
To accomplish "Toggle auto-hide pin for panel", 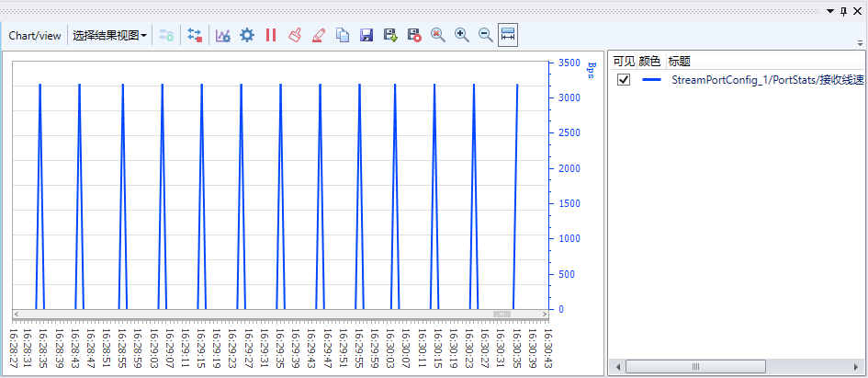I will [844, 10].
